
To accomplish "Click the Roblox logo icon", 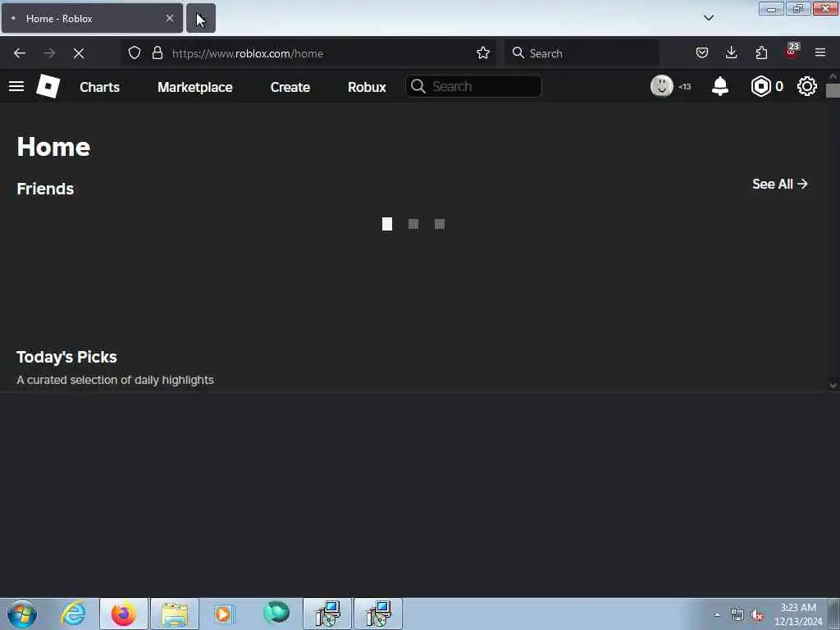I will tap(48, 86).
